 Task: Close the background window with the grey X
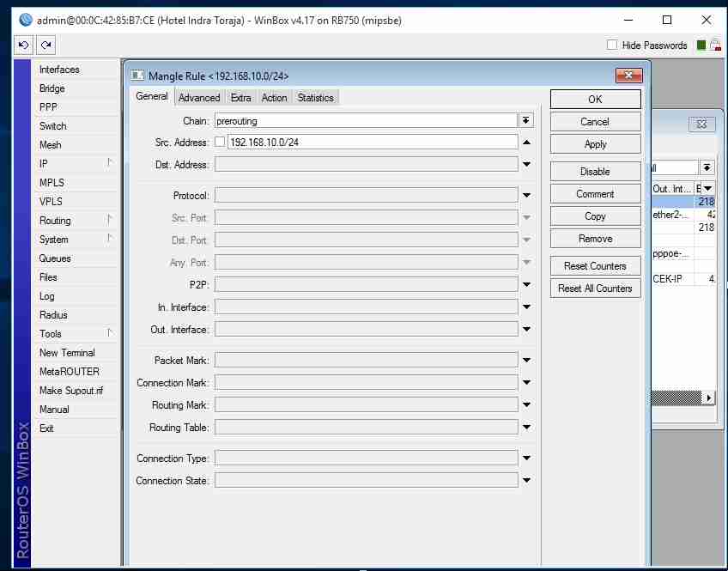pos(701,124)
